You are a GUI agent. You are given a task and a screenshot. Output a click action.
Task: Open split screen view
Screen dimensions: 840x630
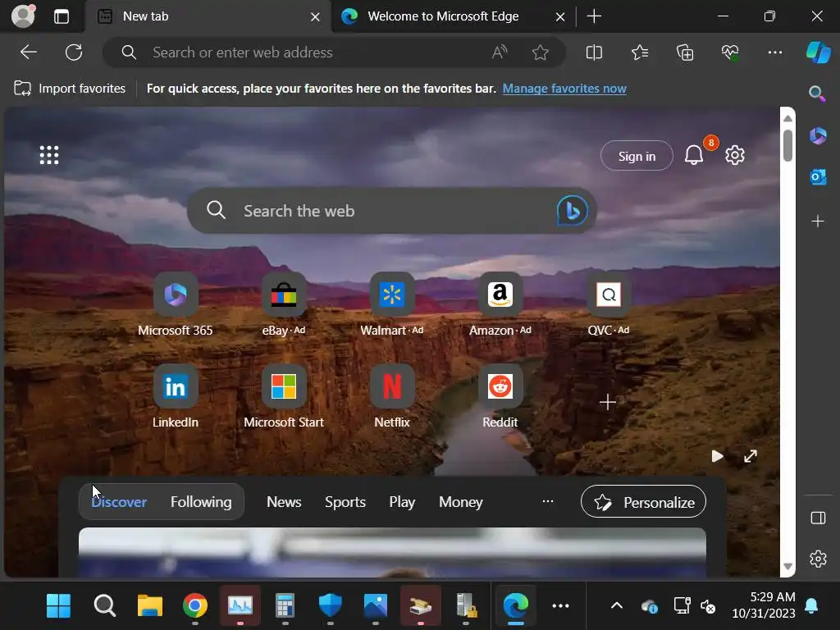click(594, 52)
